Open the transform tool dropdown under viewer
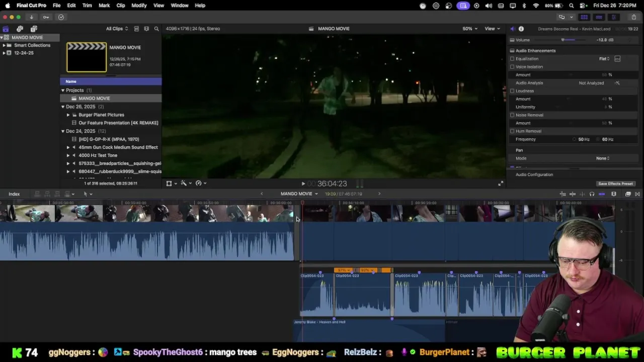 [171, 184]
